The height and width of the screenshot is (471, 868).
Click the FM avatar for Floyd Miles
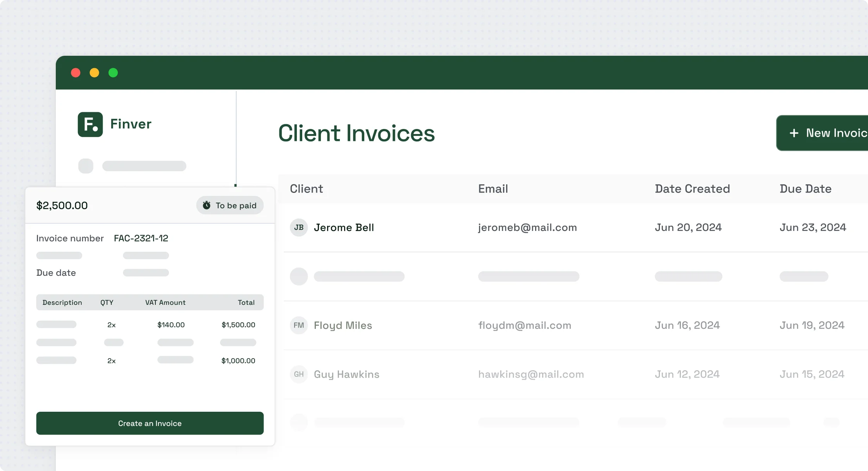point(299,325)
